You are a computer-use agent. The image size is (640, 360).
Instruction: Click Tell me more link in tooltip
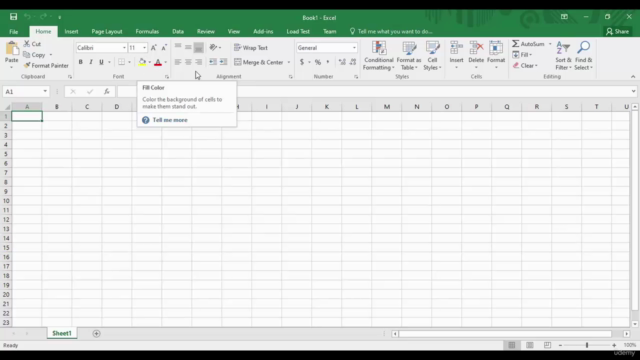pyautogui.click(x=170, y=120)
